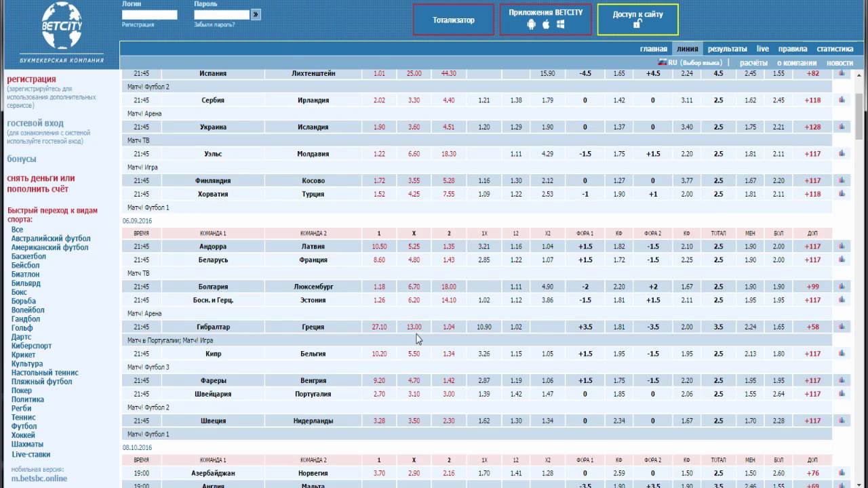Open the RU language selection dropdown
This screenshot has width=868, height=488.
694,62
